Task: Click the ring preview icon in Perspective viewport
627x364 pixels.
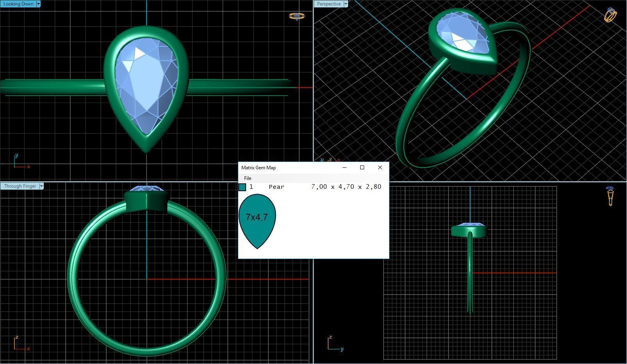Action: pos(610,14)
